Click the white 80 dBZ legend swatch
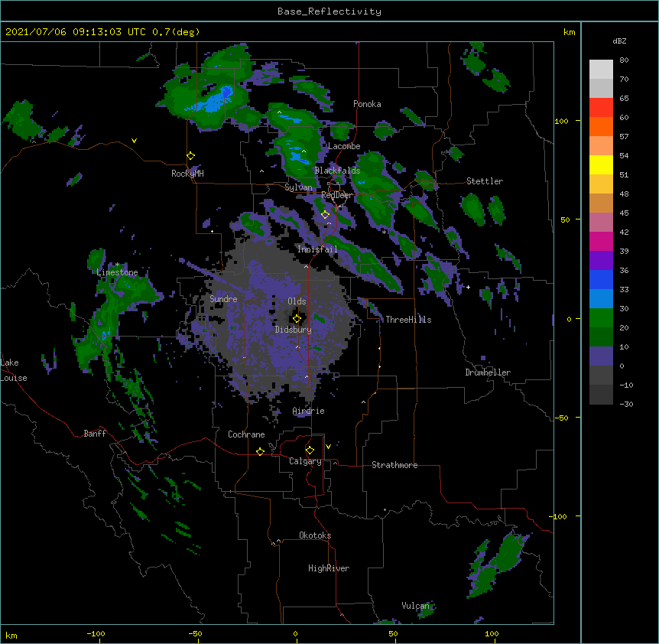The width and height of the screenshot is (659, 644). [x=601, y=70]
